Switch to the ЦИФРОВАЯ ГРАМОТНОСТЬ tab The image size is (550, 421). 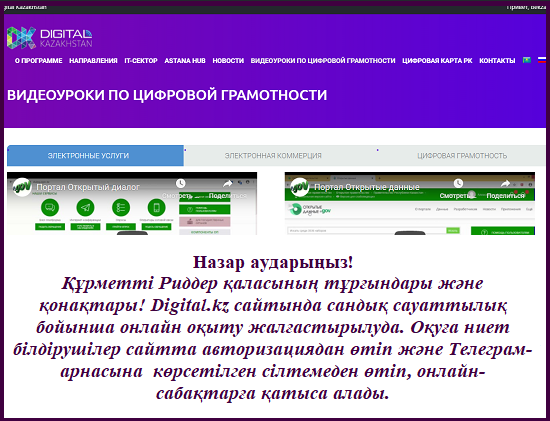[x=462, y=155]
